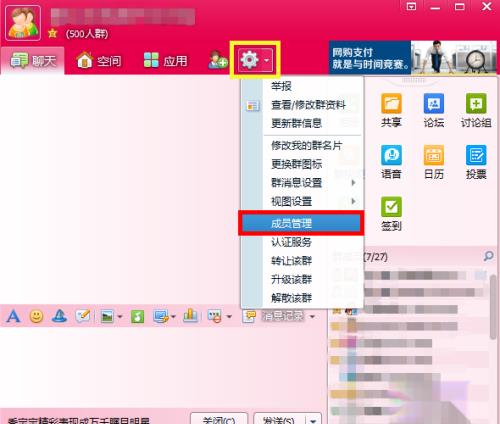Switch to the 聊天 tab
Image resolution: width=500 pixels, height=424 pixels.
pos(33,61)
